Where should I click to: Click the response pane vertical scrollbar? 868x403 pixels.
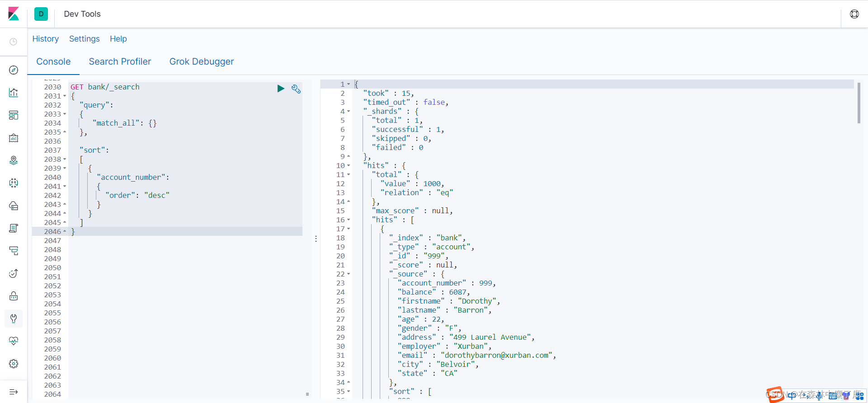point(859,103)
